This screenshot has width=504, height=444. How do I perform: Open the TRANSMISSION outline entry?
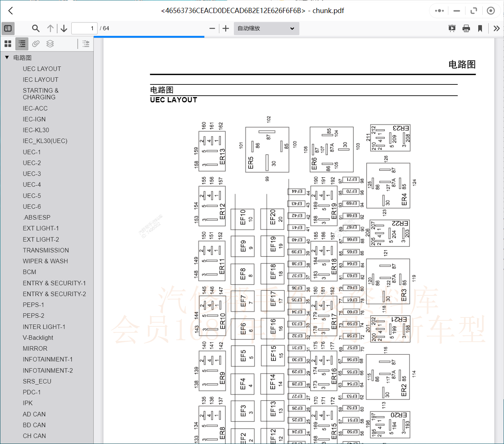point(46,250)
